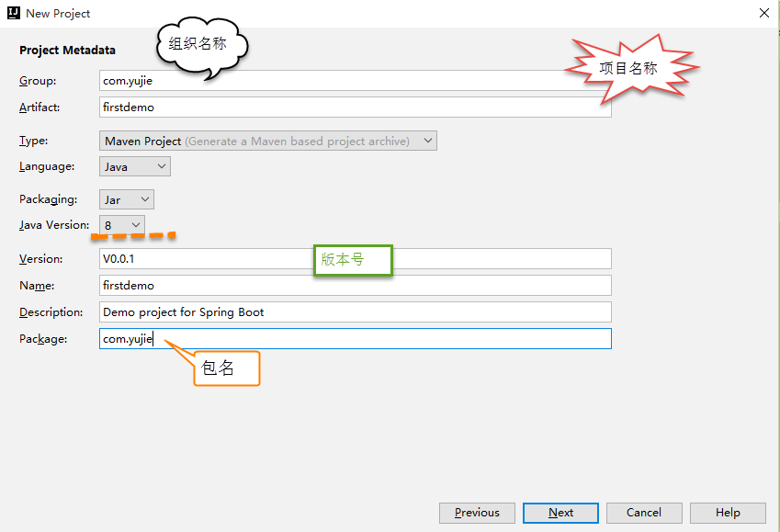
Task: Cancel the new project wizard
Action: [644, 513]
